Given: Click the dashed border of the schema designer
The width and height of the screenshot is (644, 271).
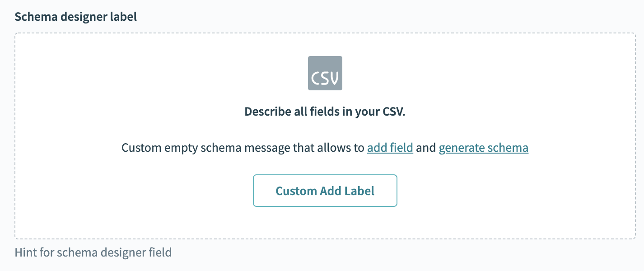Looking at the screenshot, I should tap(15, 135).
